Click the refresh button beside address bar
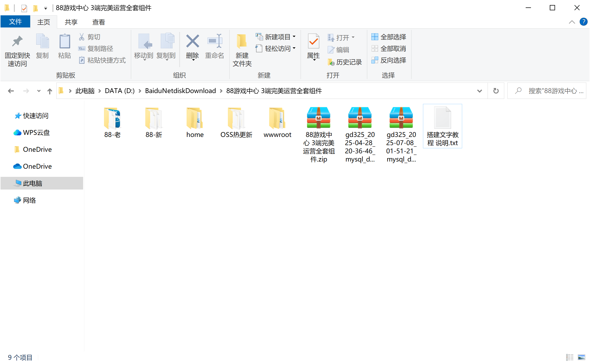The height and width of the screenshot is (364, 590). tap(496, 91)
